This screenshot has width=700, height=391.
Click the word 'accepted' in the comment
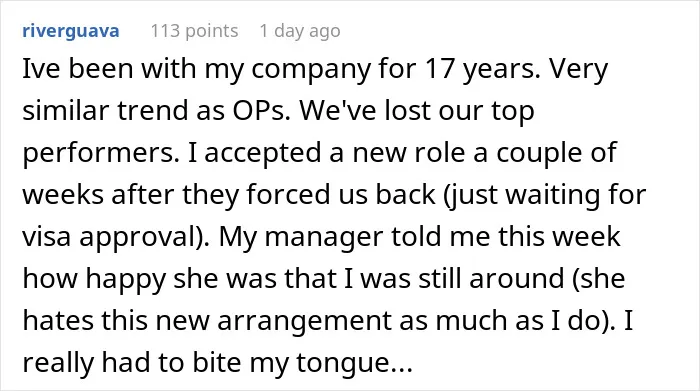pyautogui.click(x=262, y=153)
